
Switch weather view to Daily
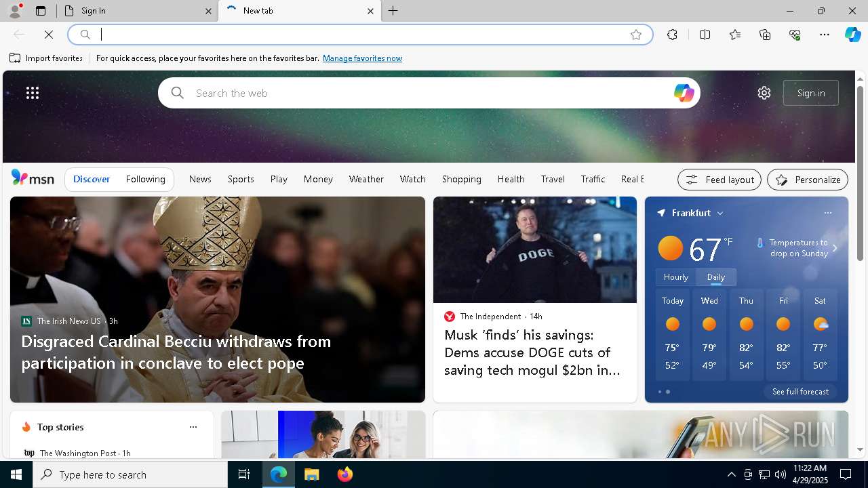coord(716,277)
